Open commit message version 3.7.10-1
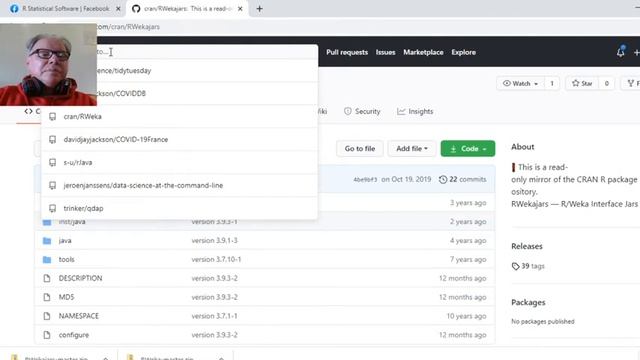This screenshot has height=360, width=640. [x=216, y=260]
